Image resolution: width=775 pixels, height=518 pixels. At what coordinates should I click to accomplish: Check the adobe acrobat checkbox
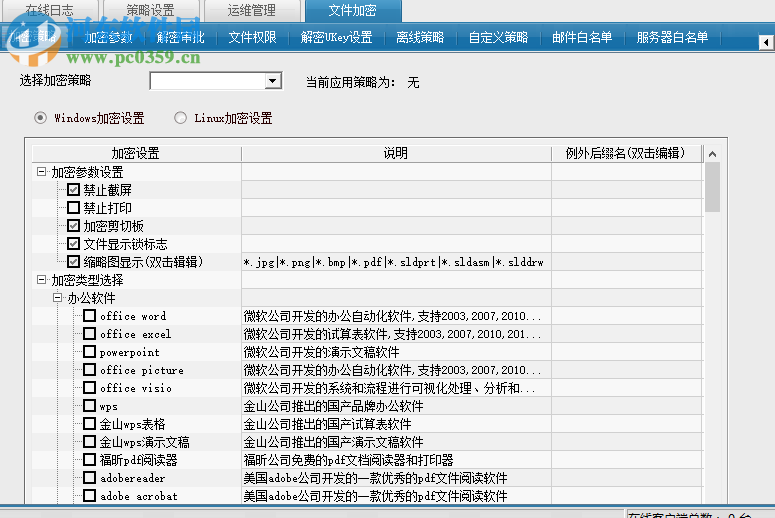click(x=89, y=495)
